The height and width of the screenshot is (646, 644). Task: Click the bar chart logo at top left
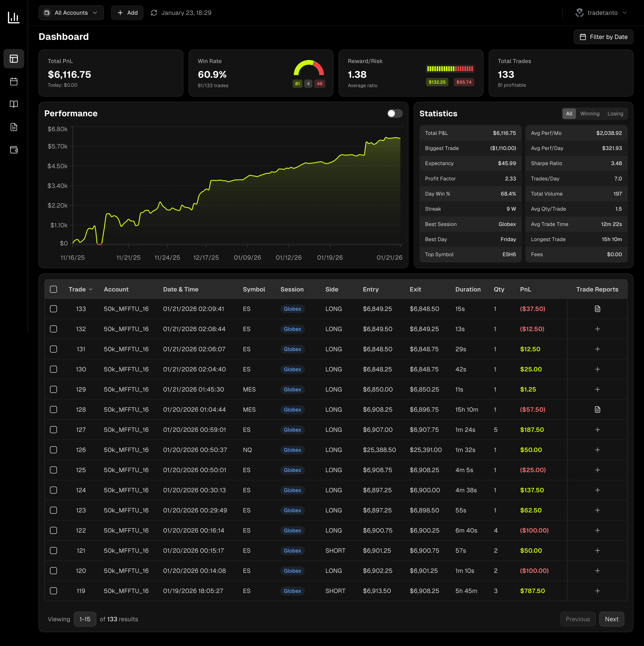14,18
